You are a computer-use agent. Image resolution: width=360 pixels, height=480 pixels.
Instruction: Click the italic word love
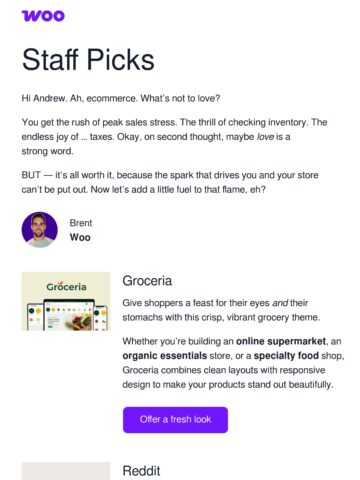[x=265, y=137]
